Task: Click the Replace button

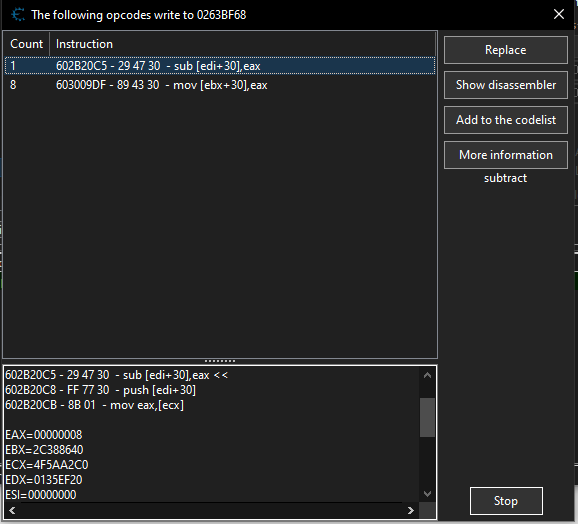Action: [x=505, y=50]
